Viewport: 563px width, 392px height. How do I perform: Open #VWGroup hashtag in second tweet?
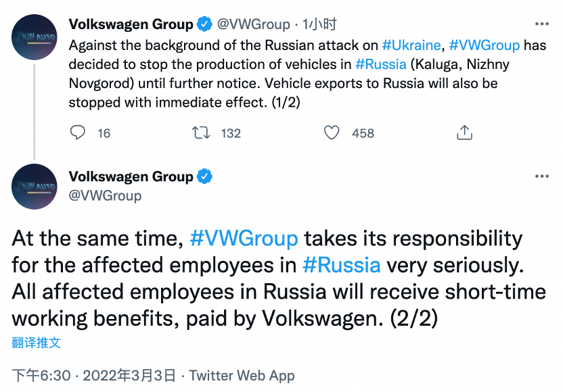click(x=244, y=239)
